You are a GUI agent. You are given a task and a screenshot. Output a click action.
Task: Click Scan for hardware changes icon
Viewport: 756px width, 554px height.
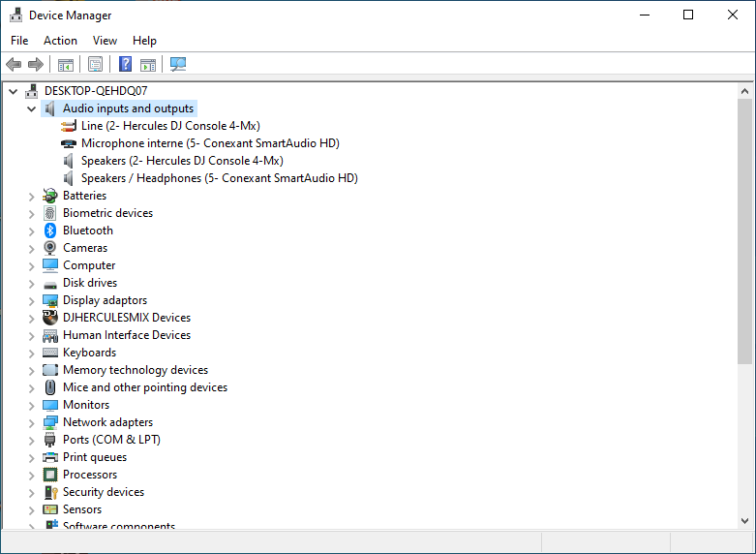(x=178, y=64)
